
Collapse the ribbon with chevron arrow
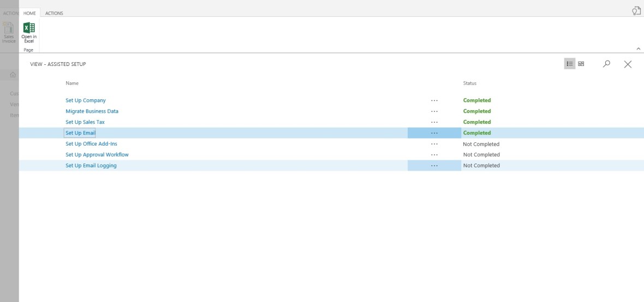pyautogui.click(x=639, y=49)
